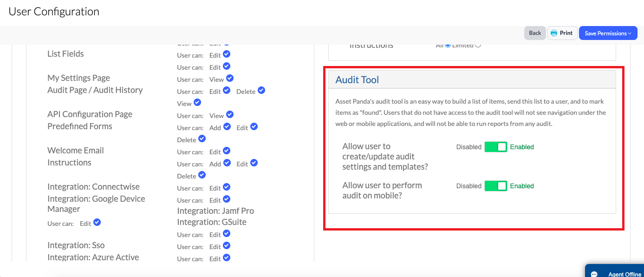Click the Asset Panda audit tool description paragraph

[x=471, y=112]
